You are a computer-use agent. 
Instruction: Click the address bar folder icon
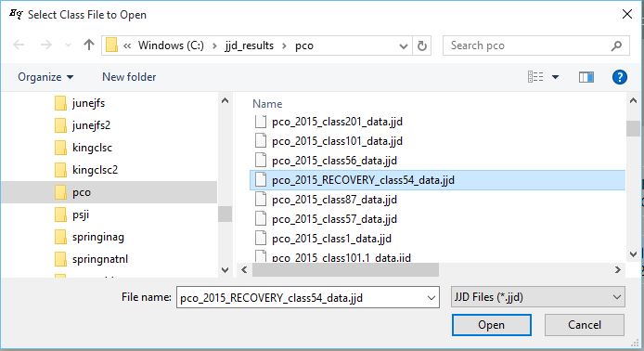coord(111,45)
